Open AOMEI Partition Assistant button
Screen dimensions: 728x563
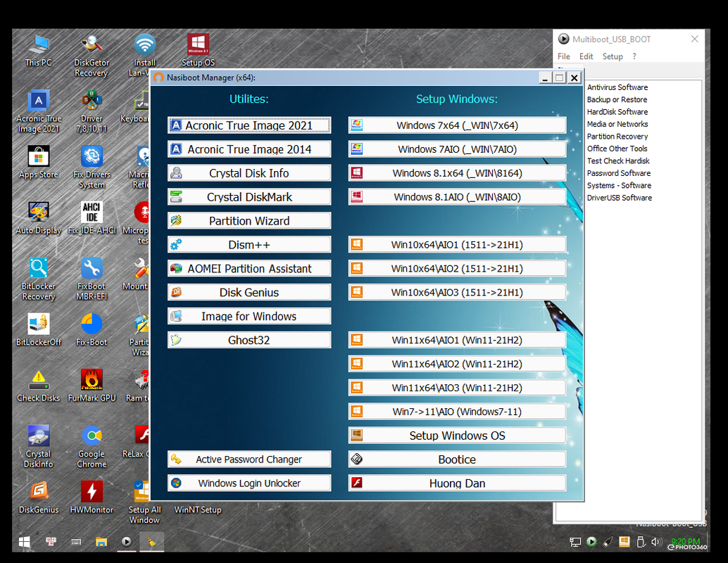249,268
